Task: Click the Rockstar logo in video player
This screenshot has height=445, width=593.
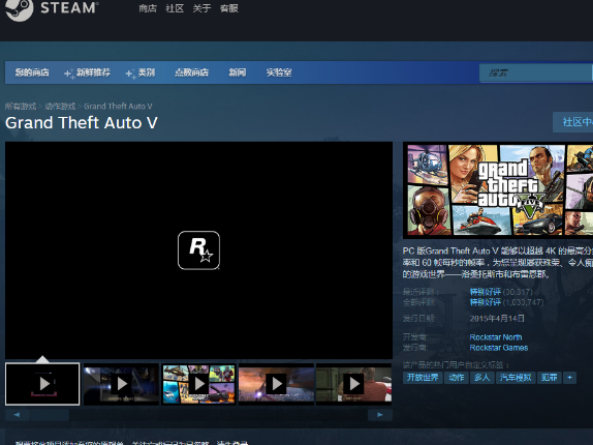Action: pos(199,250)
